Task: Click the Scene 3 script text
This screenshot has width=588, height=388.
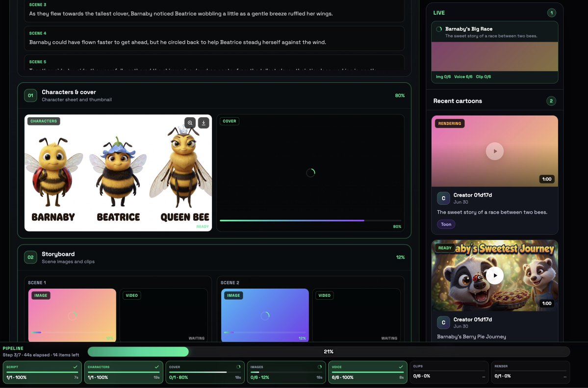Action: click(x=181, y=14)
